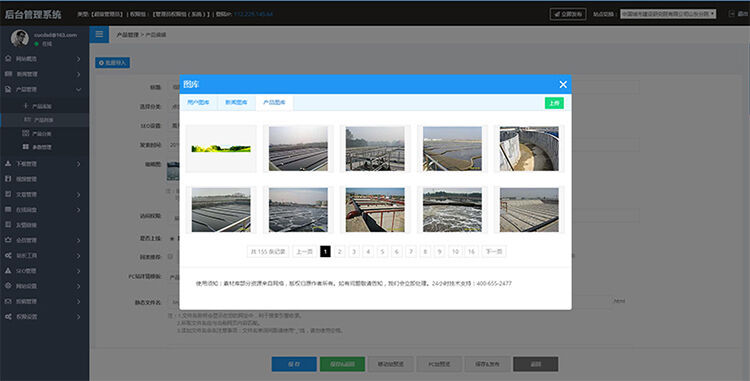Open the 产品列表 submenu item
The height and width of the screenshot is (381, 750).
click(44, 120)
